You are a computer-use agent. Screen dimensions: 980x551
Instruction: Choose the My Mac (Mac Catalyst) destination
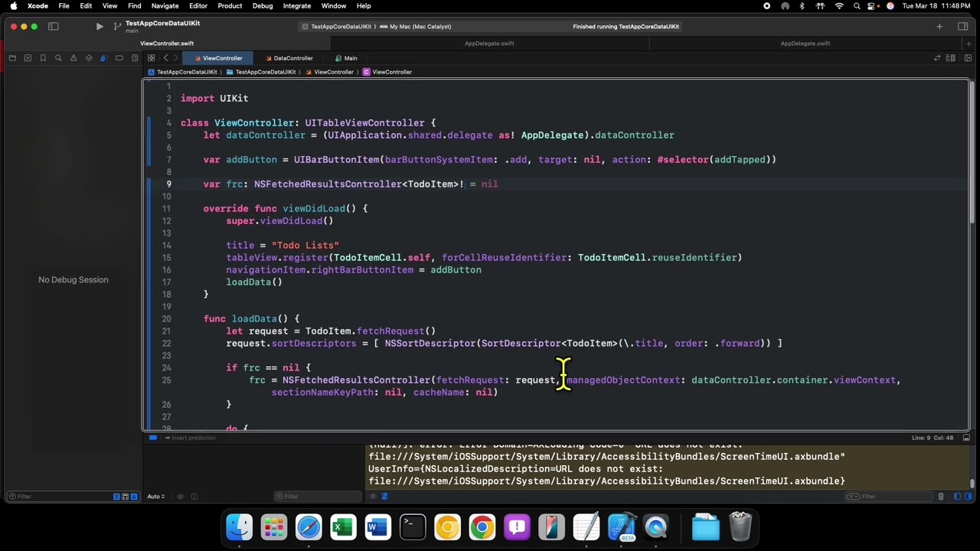coord(416,27)
